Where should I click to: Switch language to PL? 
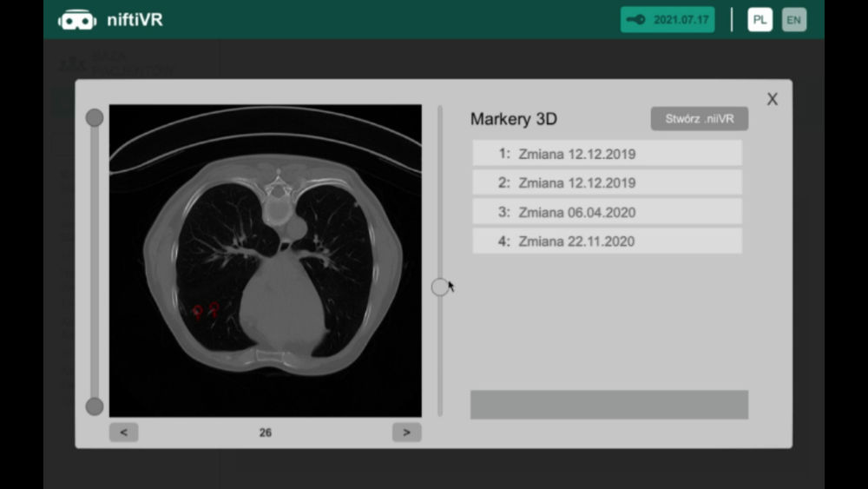pos(759,20)
